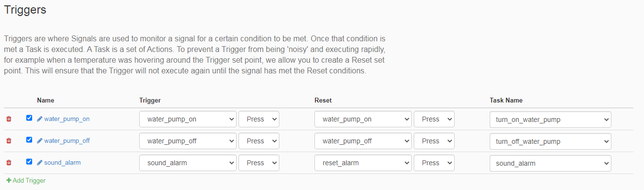Expand the reset_alarm Reset signal dropdown
This screenshot has width=644, height=190.
[363, 163]
